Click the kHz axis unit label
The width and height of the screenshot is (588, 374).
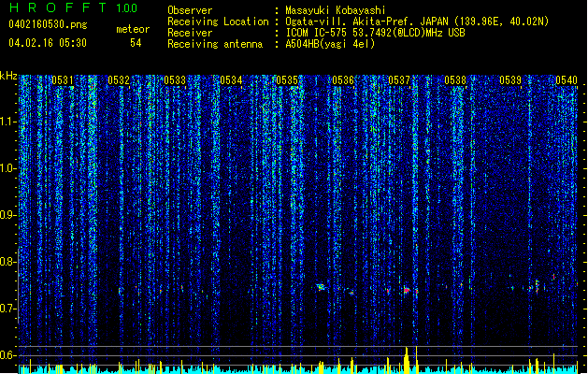pos(8,76)
